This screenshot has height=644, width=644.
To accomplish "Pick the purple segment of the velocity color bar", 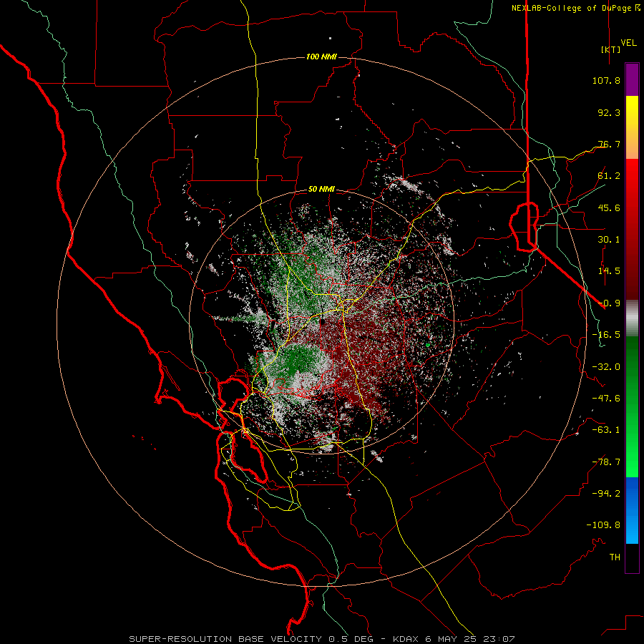I will click(x=632, y=79).
